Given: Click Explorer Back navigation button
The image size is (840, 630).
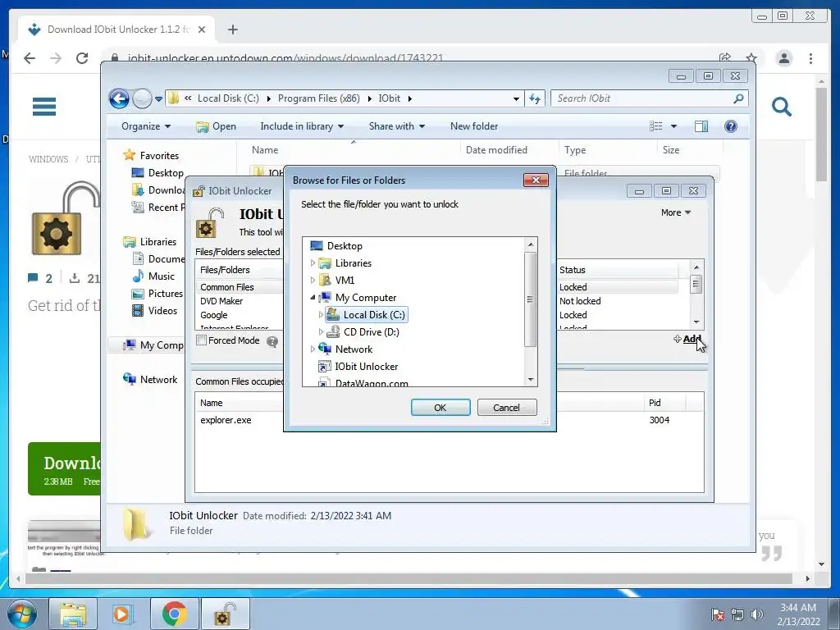Looking at the screenshot, I should tap(119, 98).
